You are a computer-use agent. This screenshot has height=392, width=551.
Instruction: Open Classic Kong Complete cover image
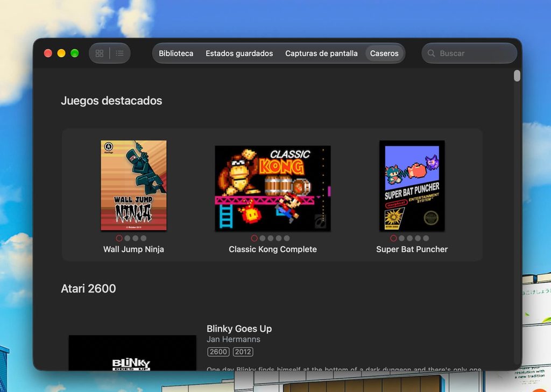[x=273, y=188]
